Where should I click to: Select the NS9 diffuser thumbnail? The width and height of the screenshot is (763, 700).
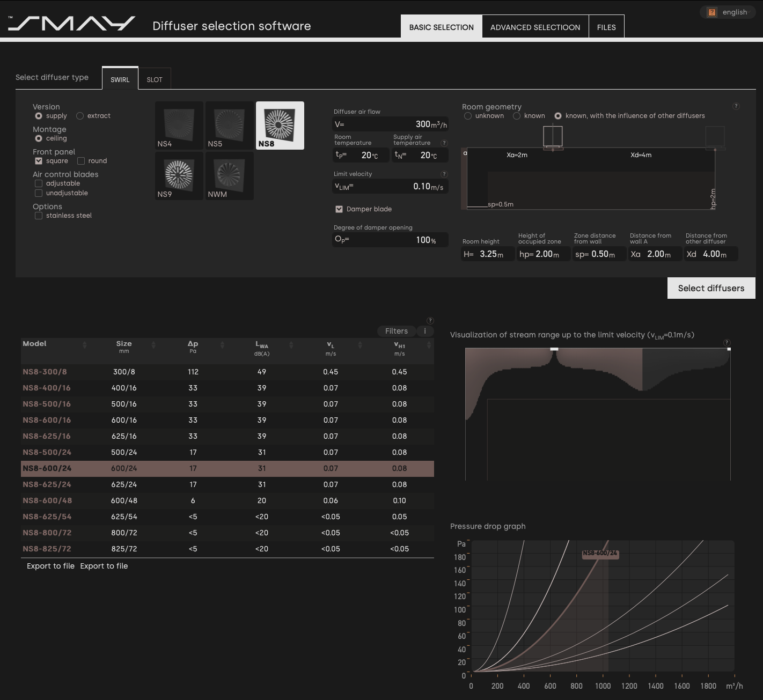[179, 176]
